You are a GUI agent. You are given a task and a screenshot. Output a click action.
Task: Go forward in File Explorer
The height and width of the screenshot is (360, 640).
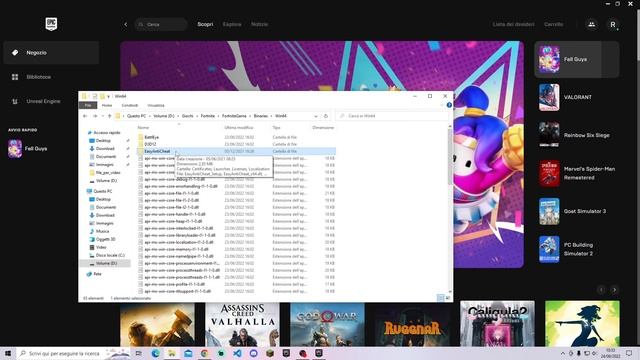coord(95,116)
